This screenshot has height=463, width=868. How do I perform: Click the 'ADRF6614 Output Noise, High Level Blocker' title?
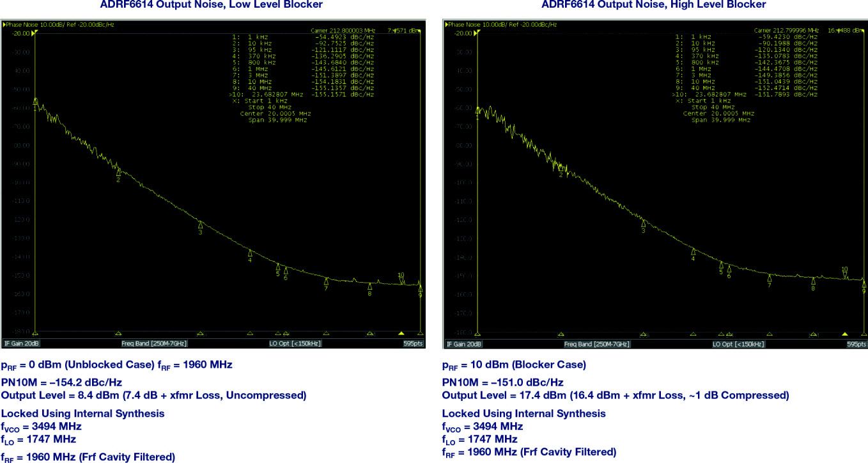[653, 5]
